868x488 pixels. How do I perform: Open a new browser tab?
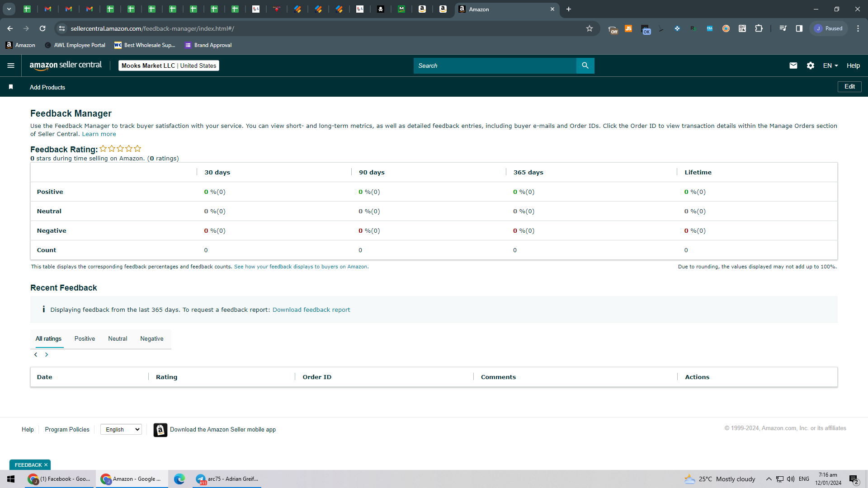pyautogui.click(x=568, y=9)
